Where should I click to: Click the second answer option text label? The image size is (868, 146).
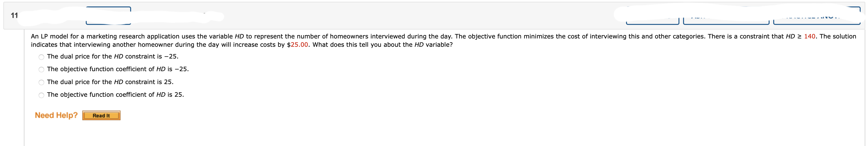pos(118,70)
